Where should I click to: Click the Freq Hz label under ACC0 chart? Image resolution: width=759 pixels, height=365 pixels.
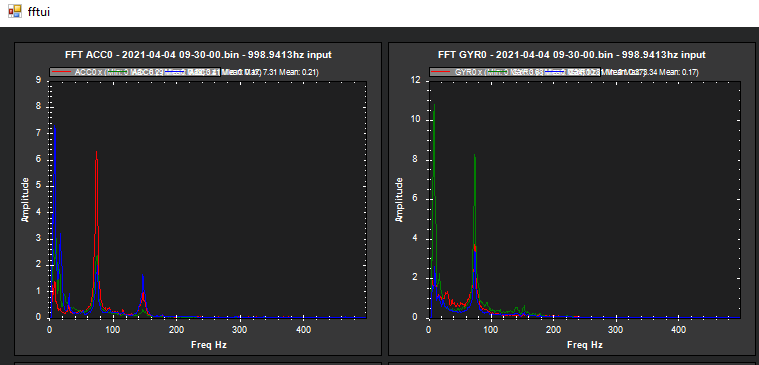pyautogui.click(x=208, y=345)
